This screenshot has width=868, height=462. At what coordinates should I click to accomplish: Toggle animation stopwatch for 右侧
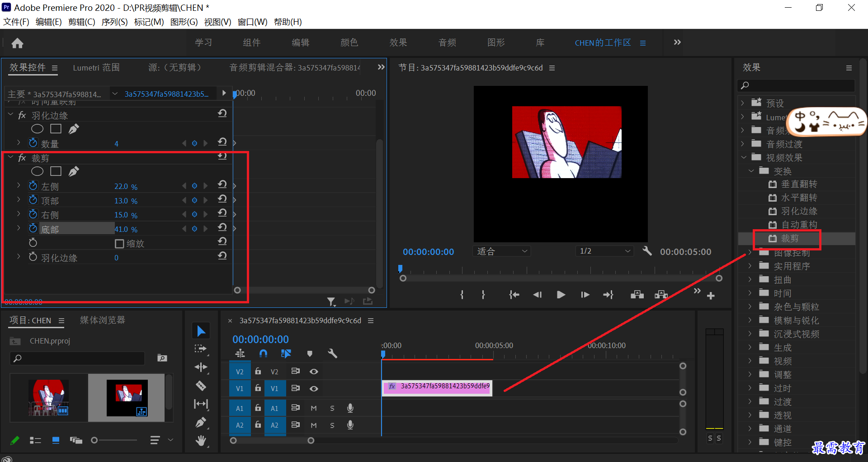(x=33, y=214)
